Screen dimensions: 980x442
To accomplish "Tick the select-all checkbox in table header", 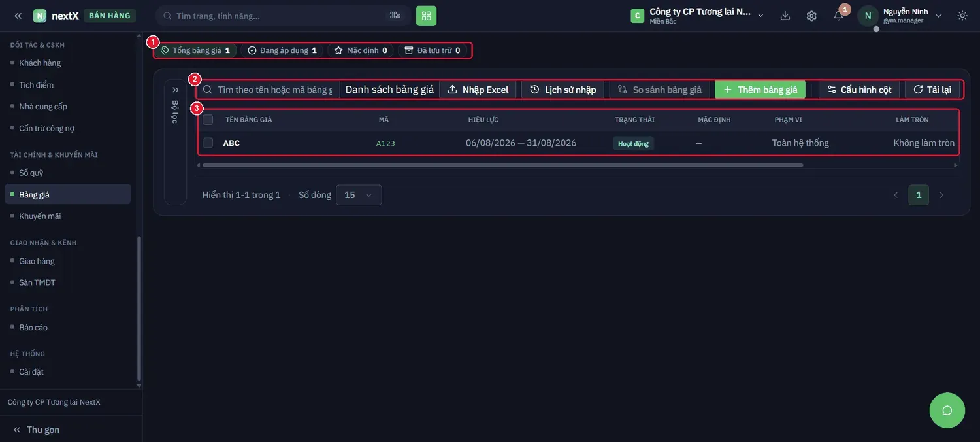I will tap(208, 120).
